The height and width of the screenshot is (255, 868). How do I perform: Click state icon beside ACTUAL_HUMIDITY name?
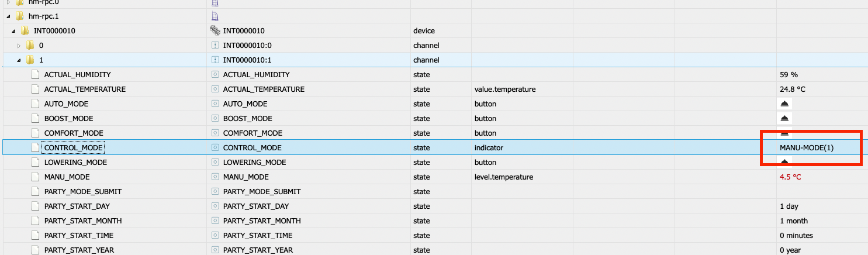(215, 74)
